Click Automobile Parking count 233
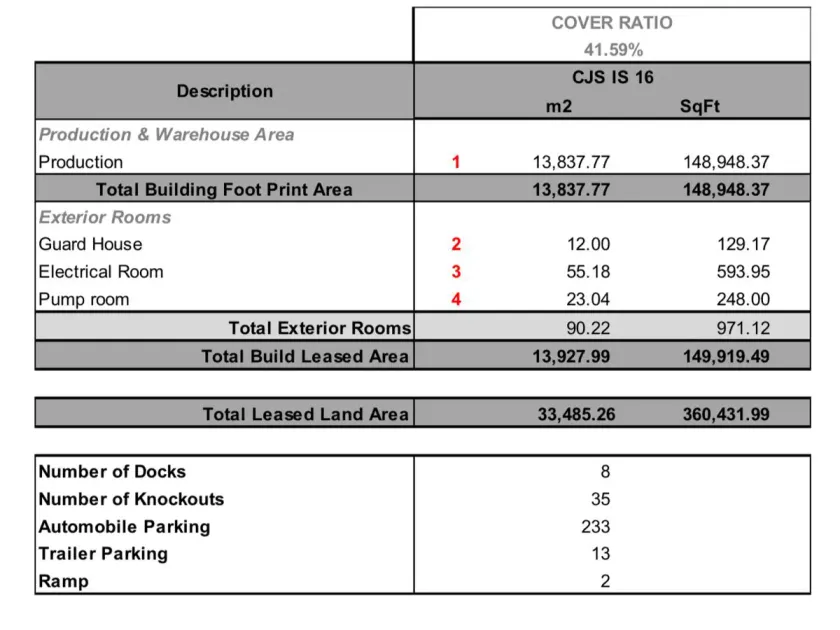Viewport: 840px width, 630px height. click(x=596, y=527)
